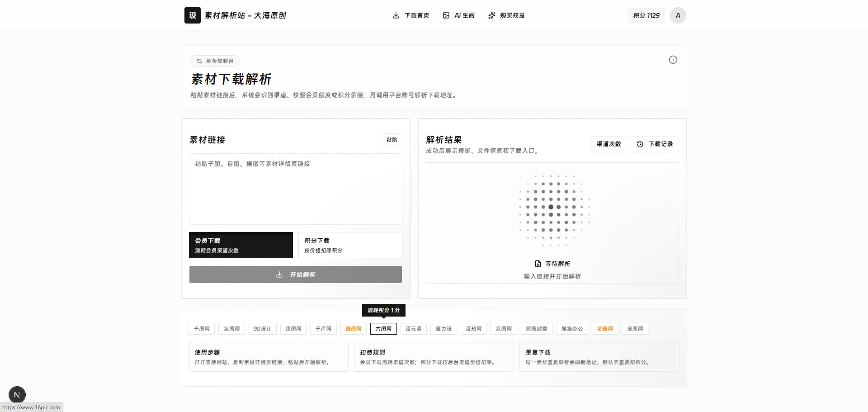This screenshot has width=868, height=412.
Task: Open the AI 生图 page
Action: pos(458,15)
